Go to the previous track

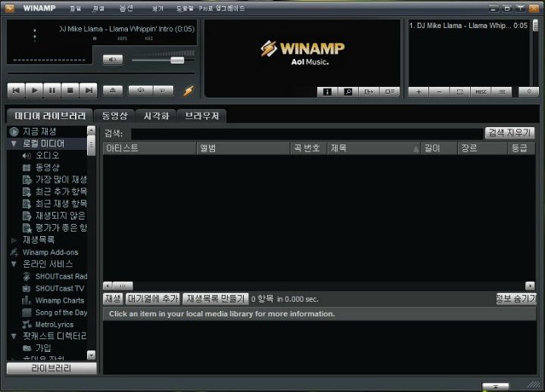pos(17,90)
